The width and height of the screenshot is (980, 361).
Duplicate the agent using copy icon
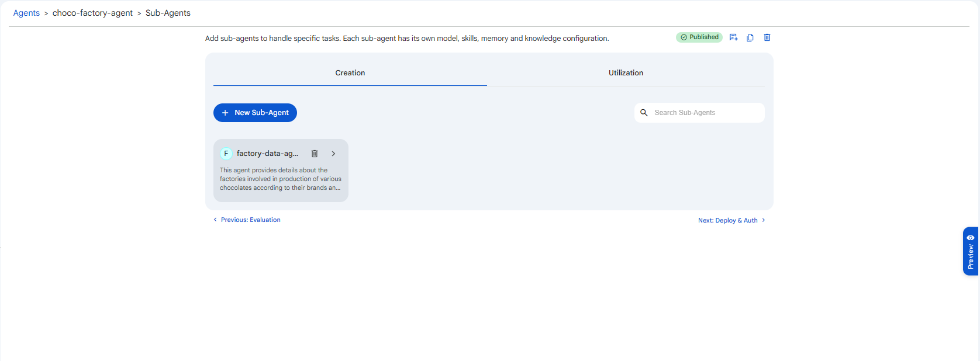click(750, 37)
